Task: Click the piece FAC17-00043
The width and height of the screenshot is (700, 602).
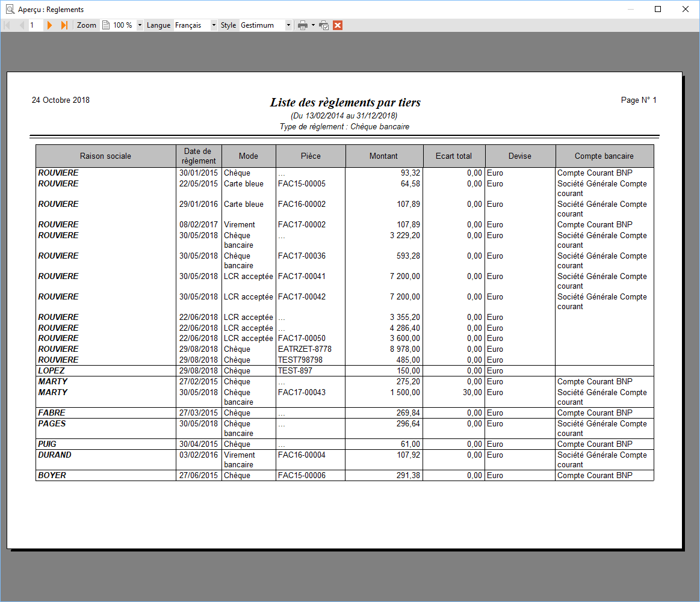Action: pos(302,393)
